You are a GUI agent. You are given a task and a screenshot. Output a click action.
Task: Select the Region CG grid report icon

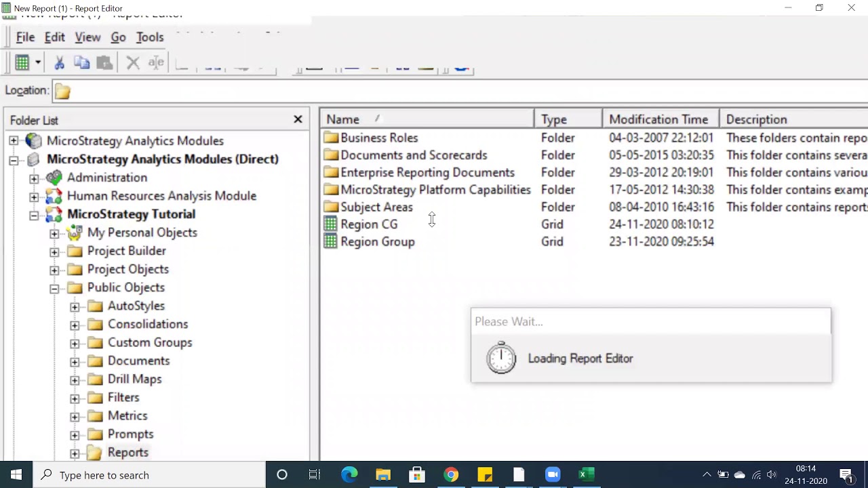coord(330,224)
